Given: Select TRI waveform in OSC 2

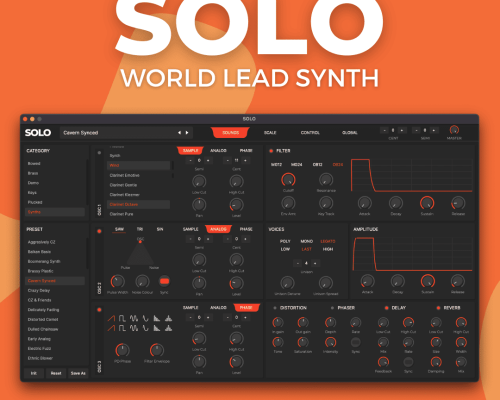Looking at the screenshot, I should 140,229.
